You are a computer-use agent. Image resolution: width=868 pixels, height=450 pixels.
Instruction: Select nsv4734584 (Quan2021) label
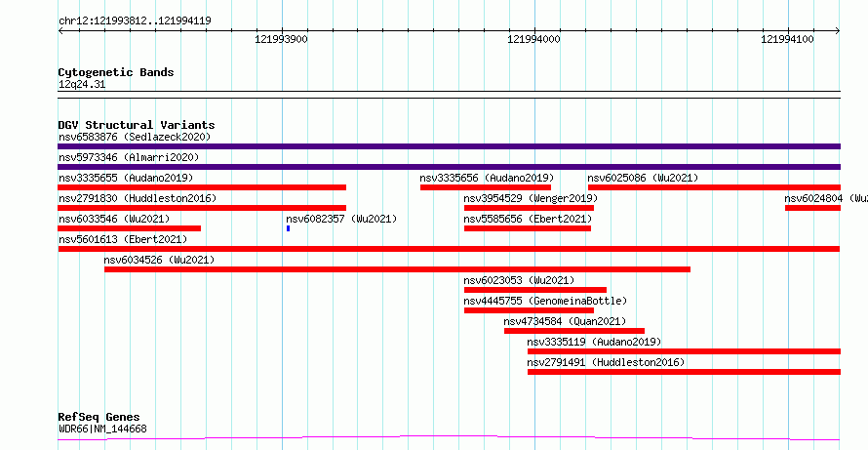tap(566, 321)
